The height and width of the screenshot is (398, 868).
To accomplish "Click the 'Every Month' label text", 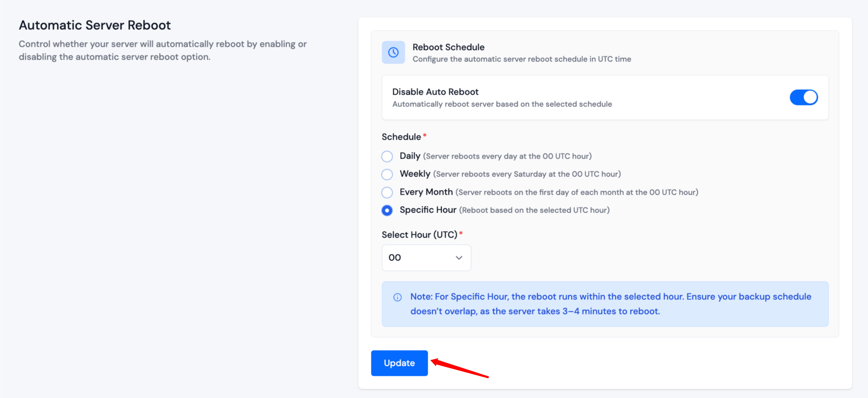I will 426,192.
